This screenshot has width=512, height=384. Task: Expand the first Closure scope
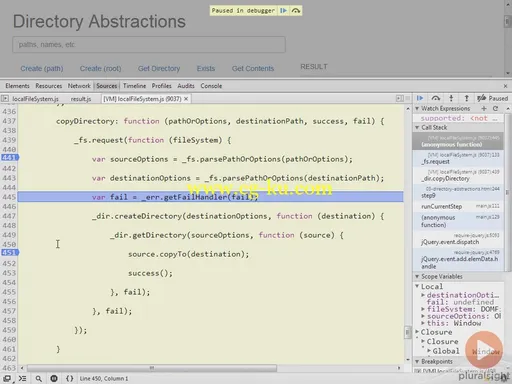(417, 332)
